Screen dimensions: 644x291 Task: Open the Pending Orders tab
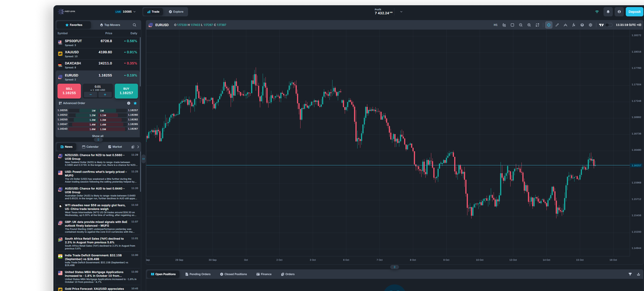click(x=198, y=274)
